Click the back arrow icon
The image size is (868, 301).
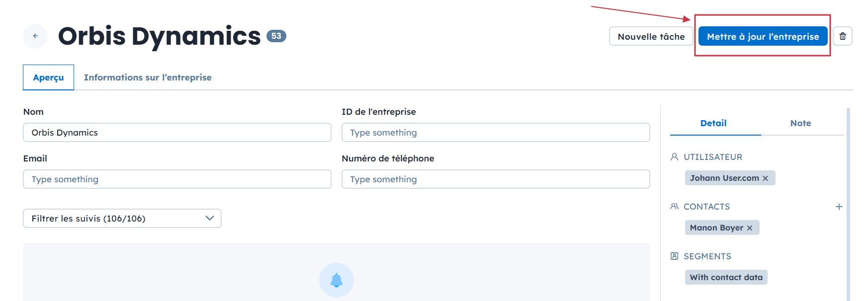(x=35, y=36)
